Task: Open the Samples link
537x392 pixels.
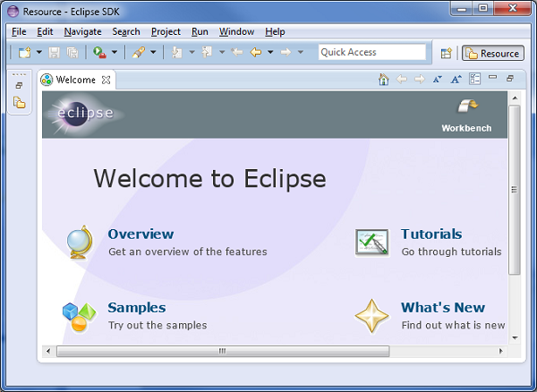Action: point(137,308)
